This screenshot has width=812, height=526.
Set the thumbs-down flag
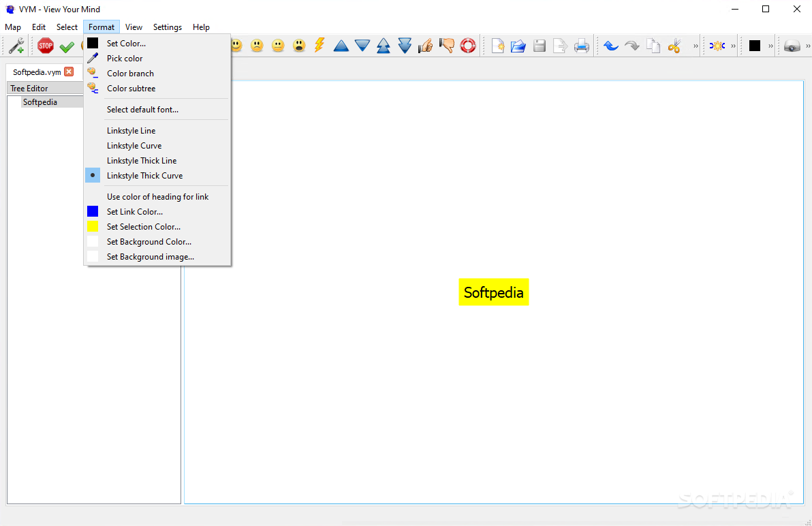[446, 46]
